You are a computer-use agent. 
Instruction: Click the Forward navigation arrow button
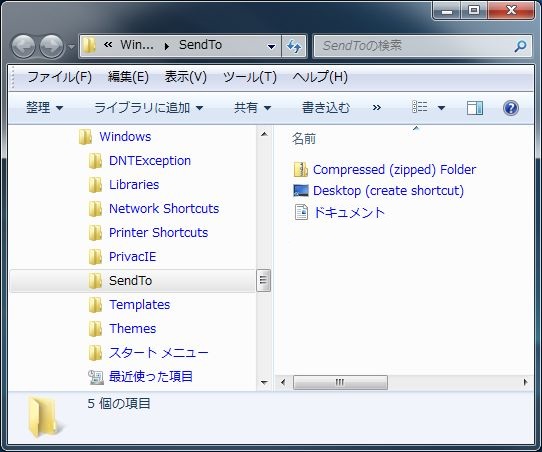point(52,46)
